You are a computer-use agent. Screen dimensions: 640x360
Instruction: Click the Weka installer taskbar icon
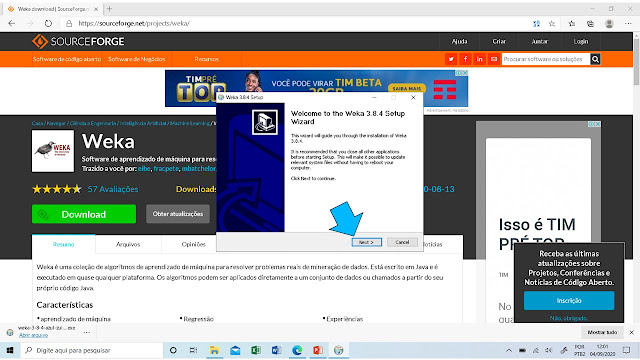click(338, 350)
